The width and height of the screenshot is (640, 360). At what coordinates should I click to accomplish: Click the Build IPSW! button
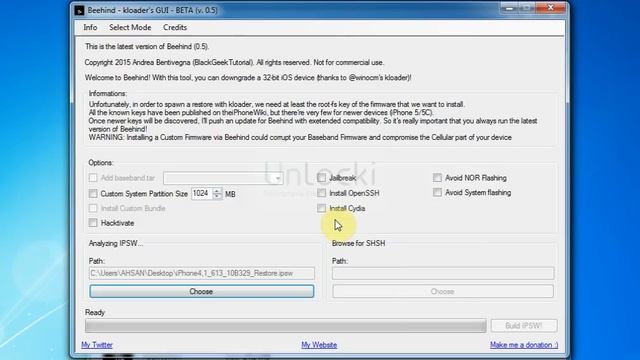click(x=524, y=325)
